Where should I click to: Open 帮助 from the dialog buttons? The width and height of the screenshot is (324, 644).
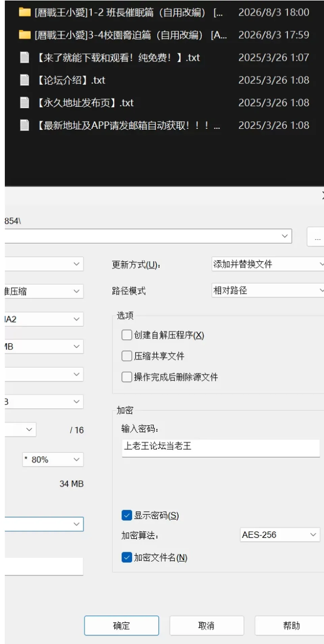(x=290, y=625)
